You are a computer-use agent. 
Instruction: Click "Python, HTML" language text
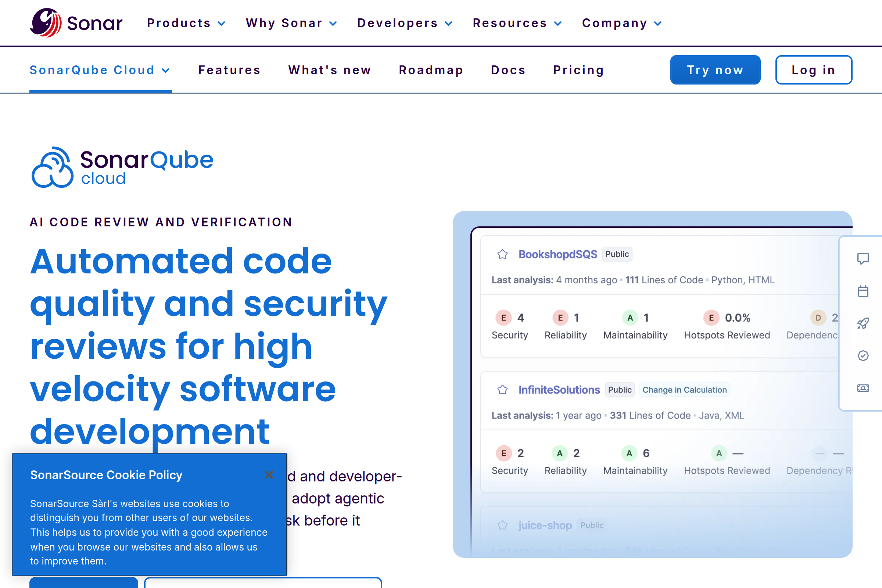[742, 280]
